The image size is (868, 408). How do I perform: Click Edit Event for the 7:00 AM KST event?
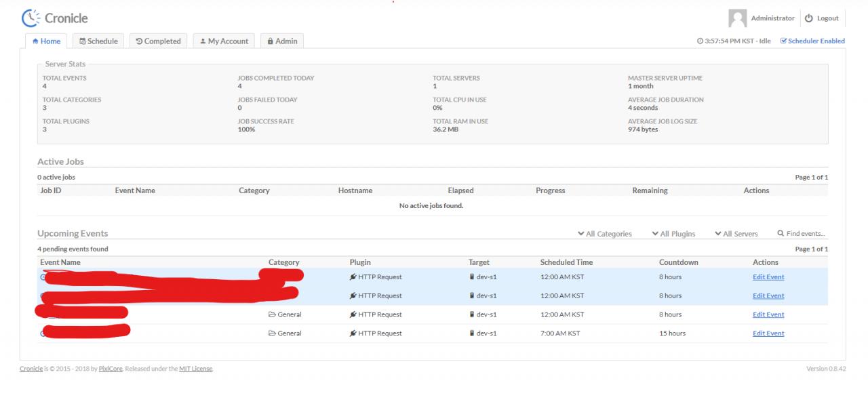click(768, 333)
